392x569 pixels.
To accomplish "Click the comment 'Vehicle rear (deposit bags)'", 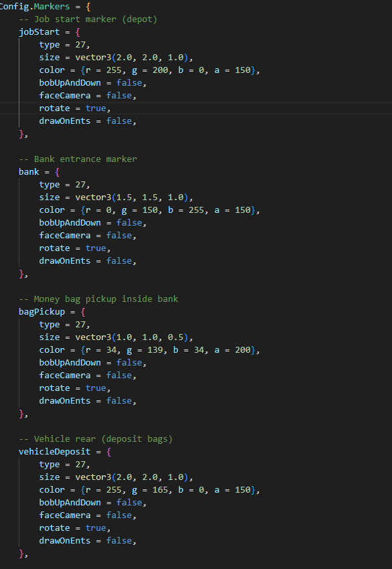I will pyautogui.click(x=96, y=438).
